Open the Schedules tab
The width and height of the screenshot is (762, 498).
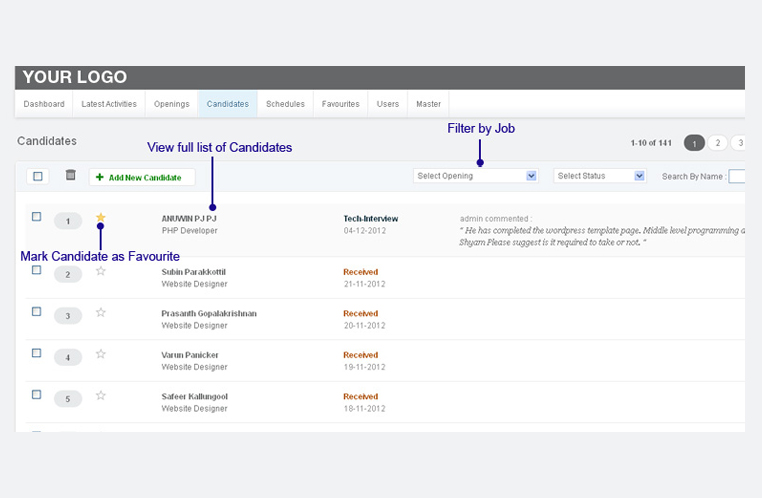coord(285,104)
